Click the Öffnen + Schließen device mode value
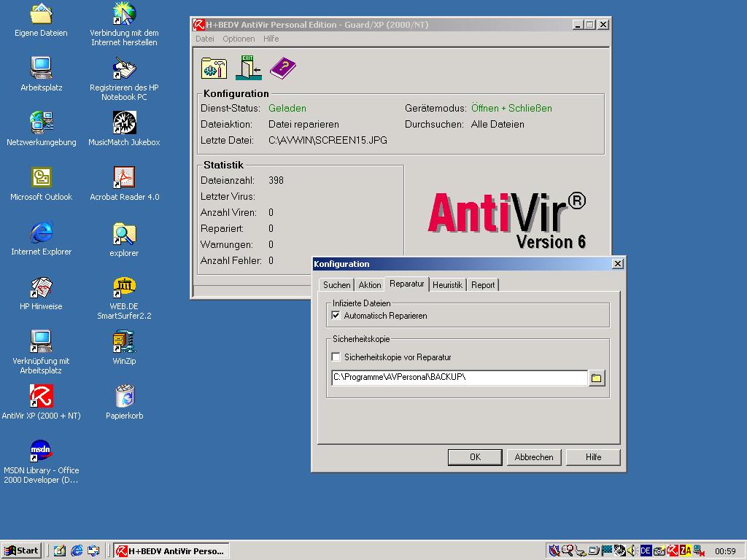 tap(511, 108)
